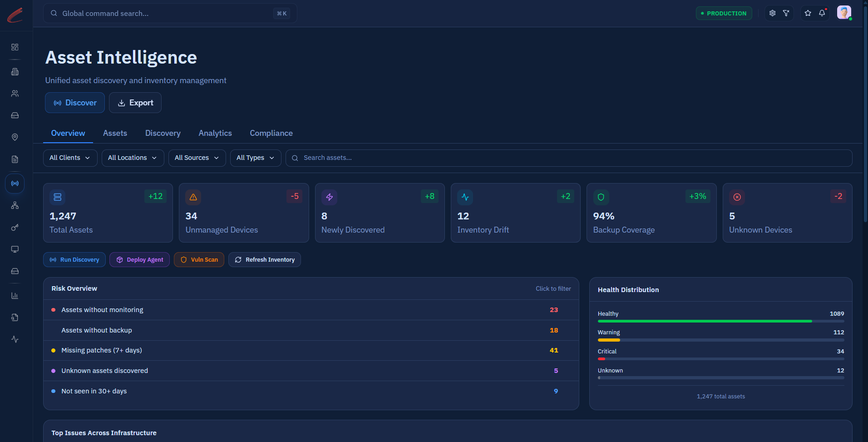The width and height of the screenshot is (868, 442).
Task: Open the Newly Discovered card
Action: [x=380, y=213]
